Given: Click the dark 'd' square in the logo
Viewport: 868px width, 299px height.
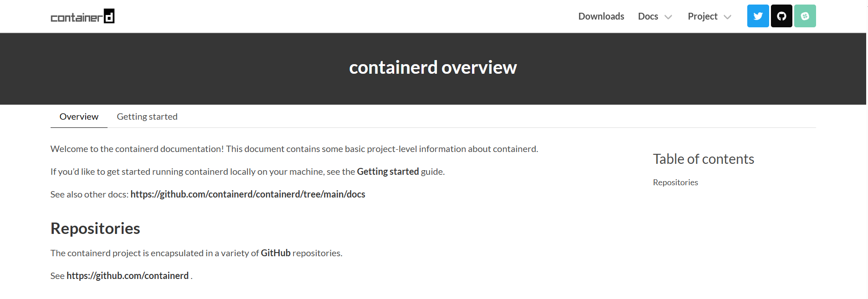Looking at the screenshot, I should coord(109,15).
